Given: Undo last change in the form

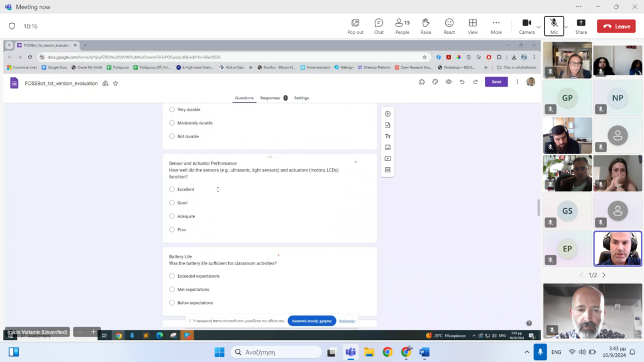Looking at the screenshot, I should pos(462,82).
